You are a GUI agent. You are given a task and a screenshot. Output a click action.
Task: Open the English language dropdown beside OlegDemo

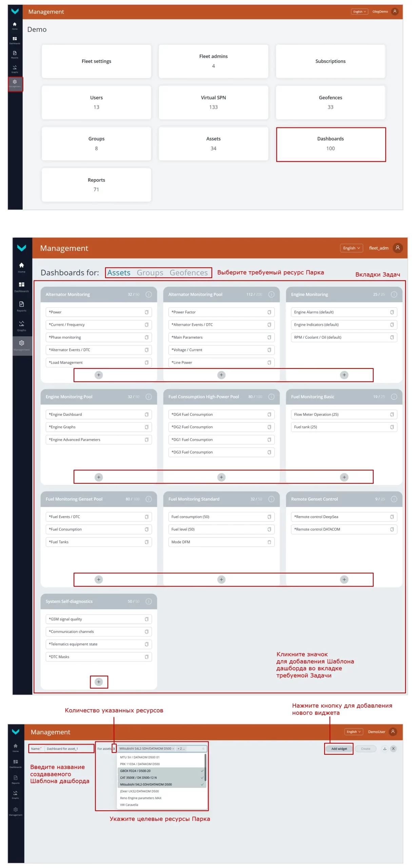tap(359, 12)
